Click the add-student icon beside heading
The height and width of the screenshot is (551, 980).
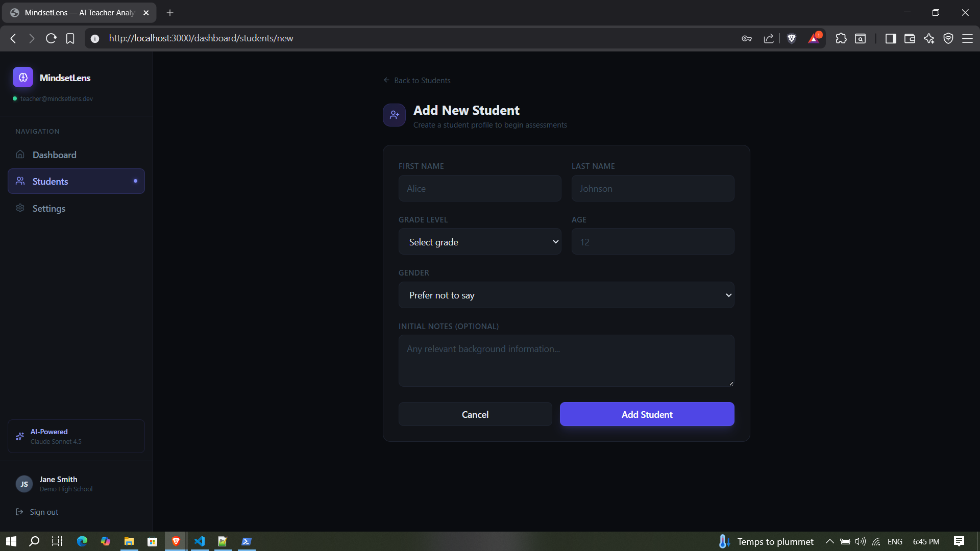point(394,115)
